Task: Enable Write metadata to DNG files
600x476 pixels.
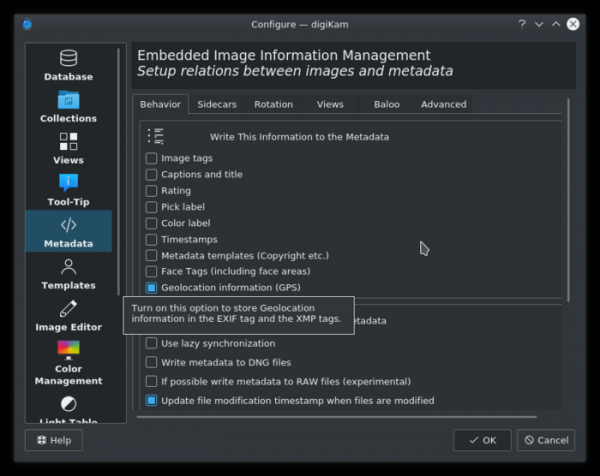Action: click(x=152, y=363)
